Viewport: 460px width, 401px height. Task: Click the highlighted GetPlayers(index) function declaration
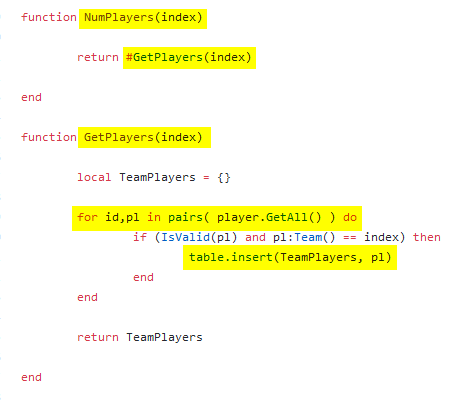(144, 137)
